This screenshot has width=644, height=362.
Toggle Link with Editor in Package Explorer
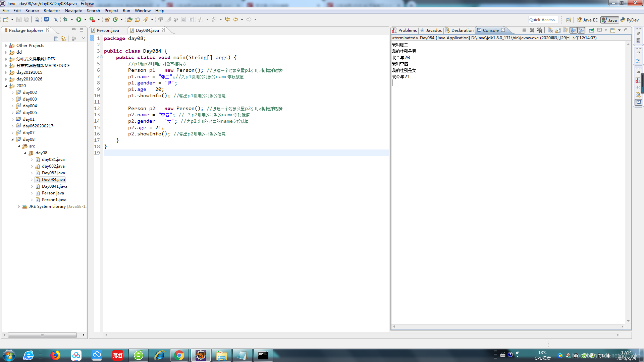click(63, 39)
